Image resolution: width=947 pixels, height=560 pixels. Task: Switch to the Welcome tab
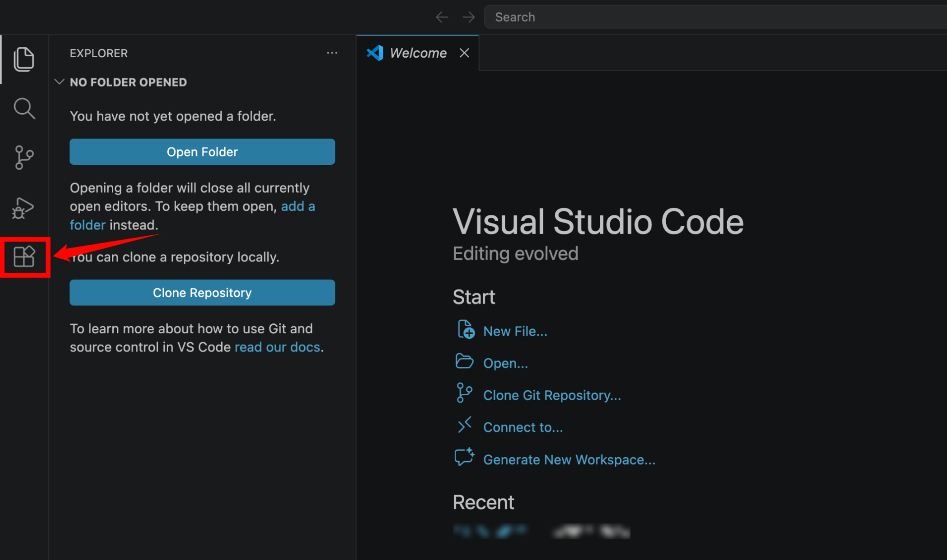pos(418,53)
